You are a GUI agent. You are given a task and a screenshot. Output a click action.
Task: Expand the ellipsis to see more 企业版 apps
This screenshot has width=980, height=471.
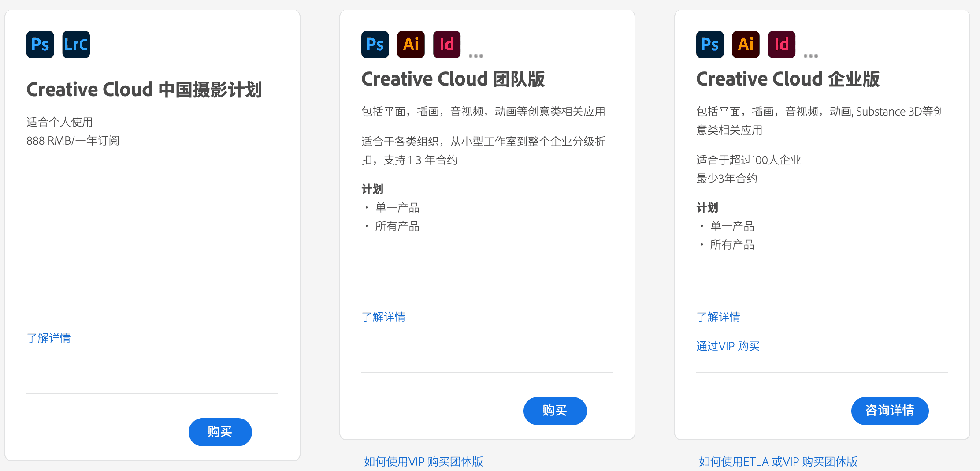click(x=810, y=54)
